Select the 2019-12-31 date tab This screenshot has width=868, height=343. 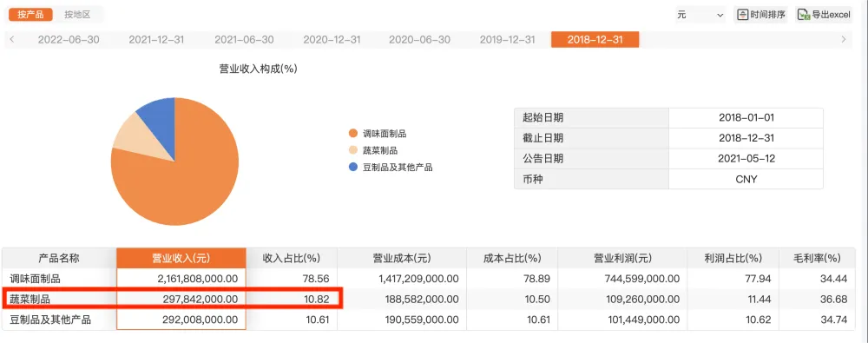(507, 40)
